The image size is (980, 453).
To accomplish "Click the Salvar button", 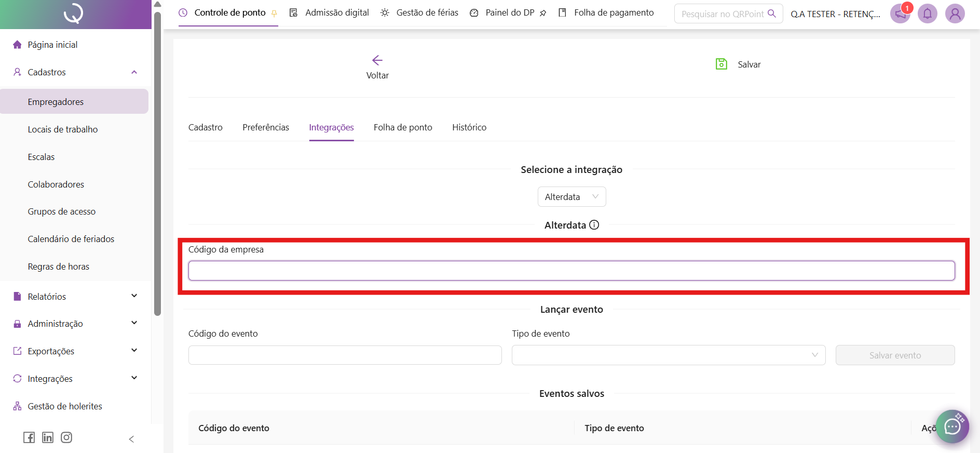I will tap(738, 64).
